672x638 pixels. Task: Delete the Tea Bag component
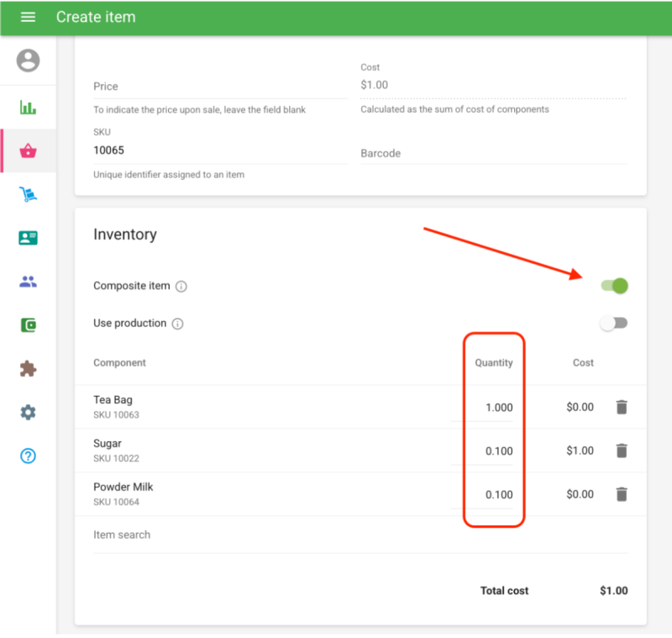pos(622,408)
